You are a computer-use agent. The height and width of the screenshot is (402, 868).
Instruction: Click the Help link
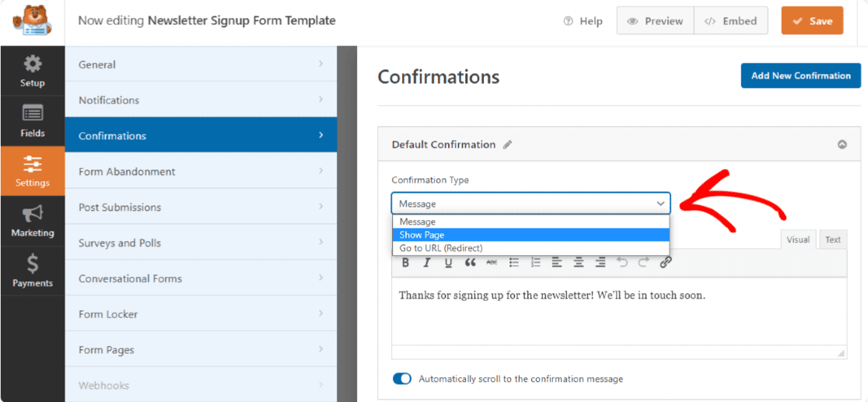(583, 21)
